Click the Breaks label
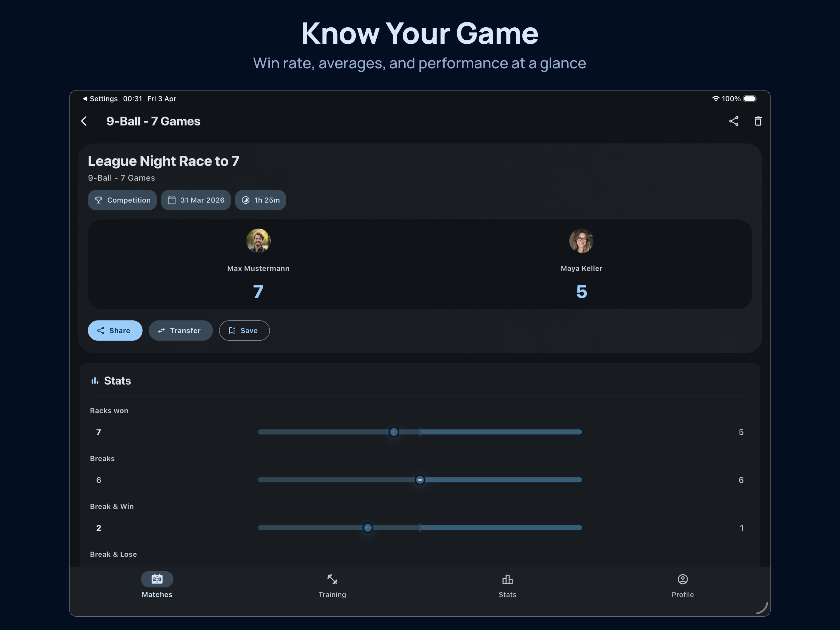This screenshot has height=630, width=840. (x=102, y=459)
